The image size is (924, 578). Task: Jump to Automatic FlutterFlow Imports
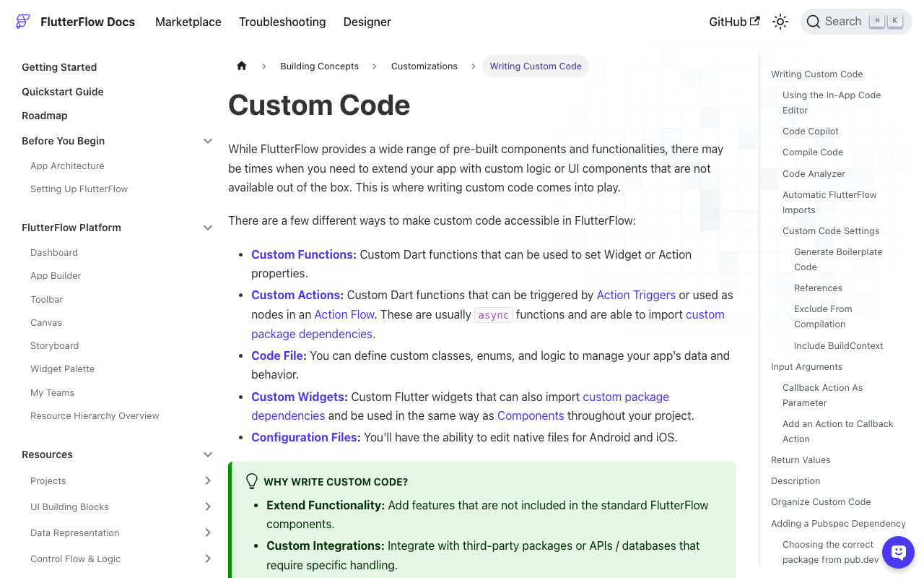(829, 202)
